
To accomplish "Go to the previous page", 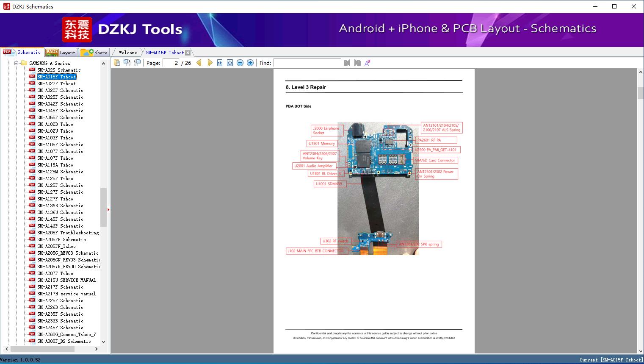I will coord(199,63).
